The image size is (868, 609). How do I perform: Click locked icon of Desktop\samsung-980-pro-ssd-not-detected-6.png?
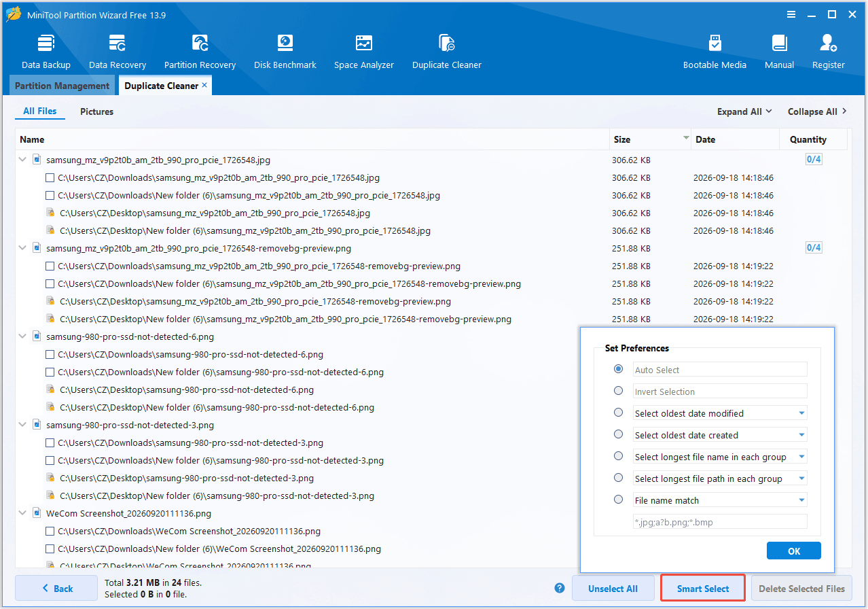(50, 389)
